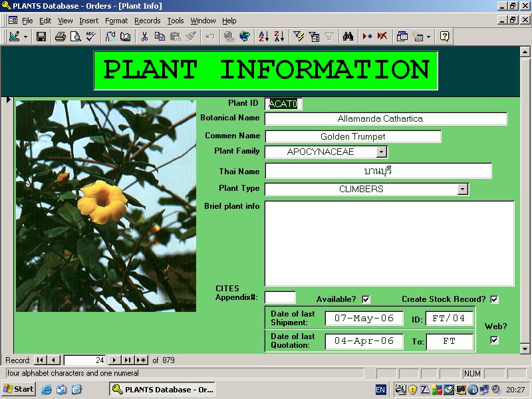Open Print Preview from the toolbar
Image resolution: width=532 pixels, height=399 pixels.
pyautogui.click(x=75, y=37)
